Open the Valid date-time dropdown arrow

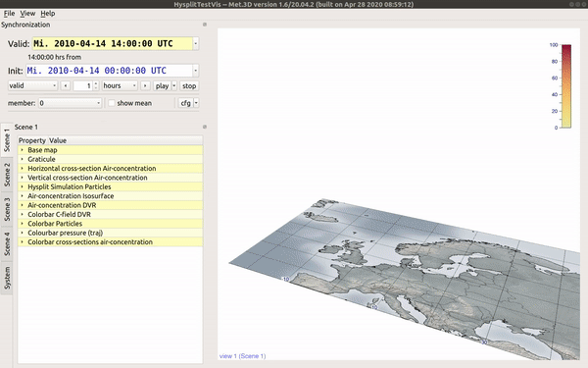coord(195,43)
